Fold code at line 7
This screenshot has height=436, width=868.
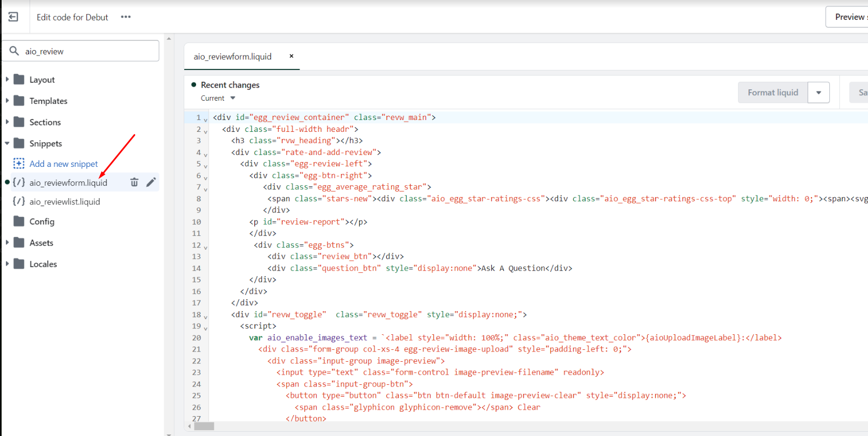tap(206, 189)
